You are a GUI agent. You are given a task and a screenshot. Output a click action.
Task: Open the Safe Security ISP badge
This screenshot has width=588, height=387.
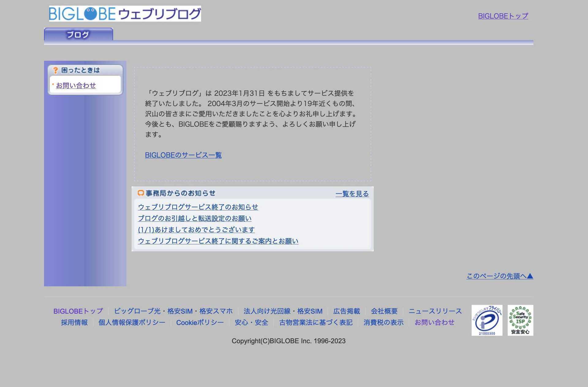pos(520,320)
